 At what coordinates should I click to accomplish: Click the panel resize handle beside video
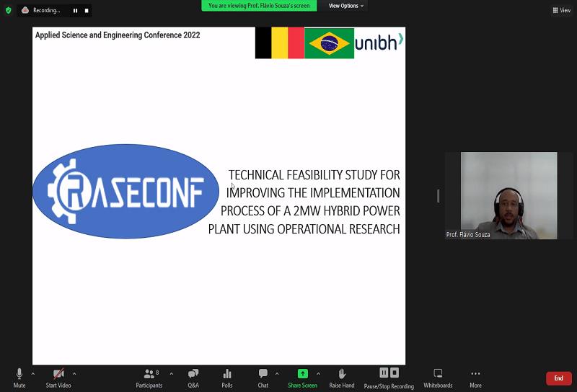click(x=439, y=195)
